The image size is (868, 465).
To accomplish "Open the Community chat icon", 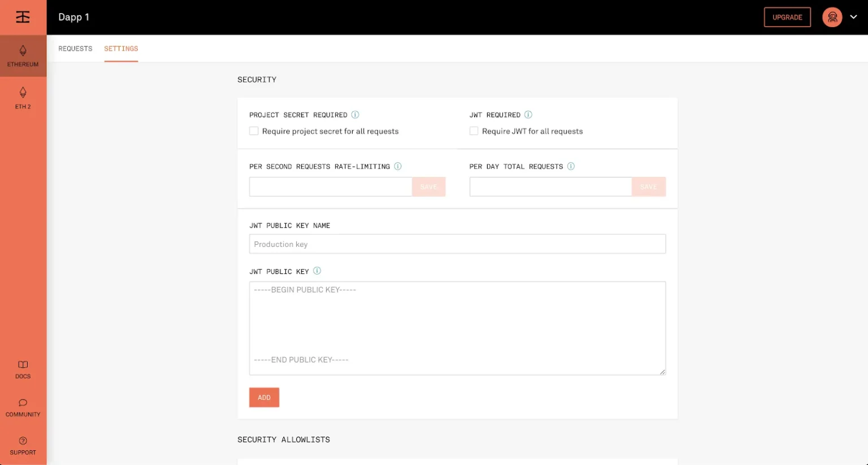I will coord(23,403).
